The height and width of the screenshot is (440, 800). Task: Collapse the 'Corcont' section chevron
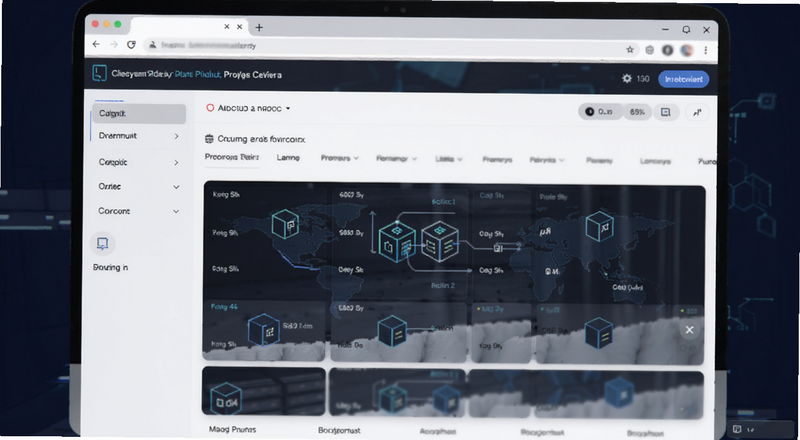177,211
